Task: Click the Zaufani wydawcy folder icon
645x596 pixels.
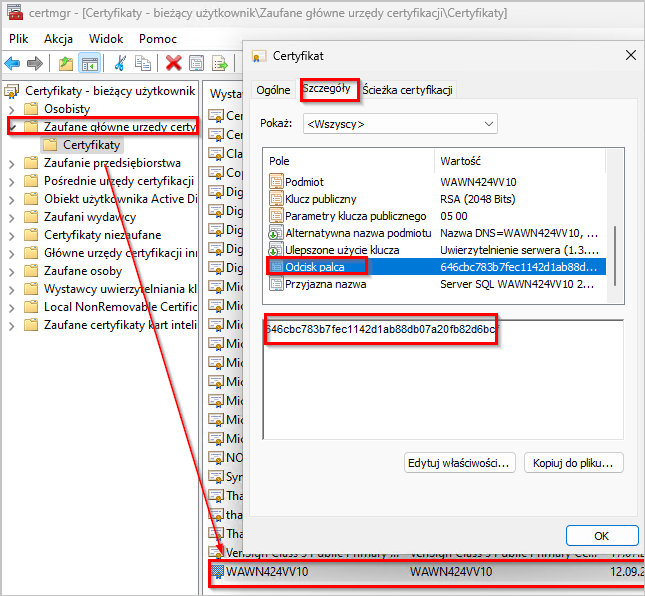Action: [x=31, y=217]
